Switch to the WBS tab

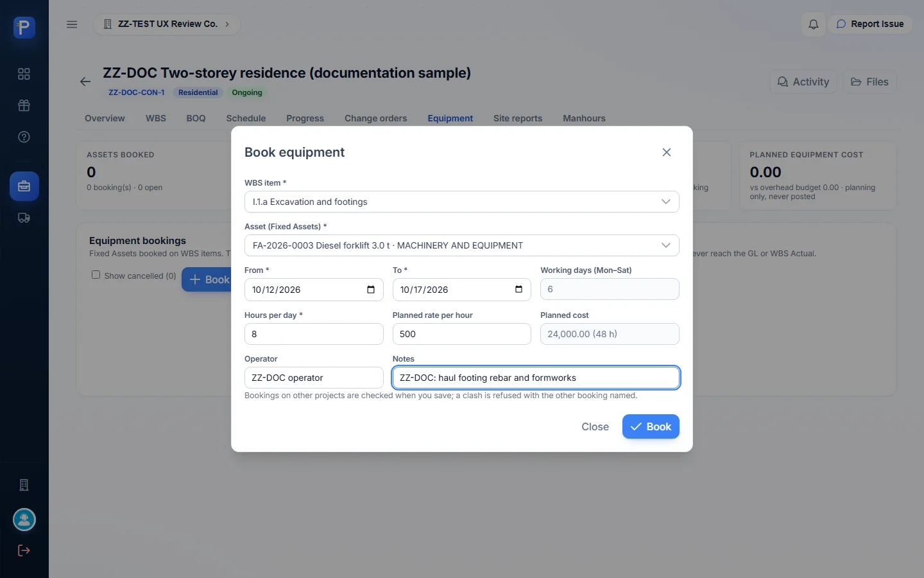point(156,118)
